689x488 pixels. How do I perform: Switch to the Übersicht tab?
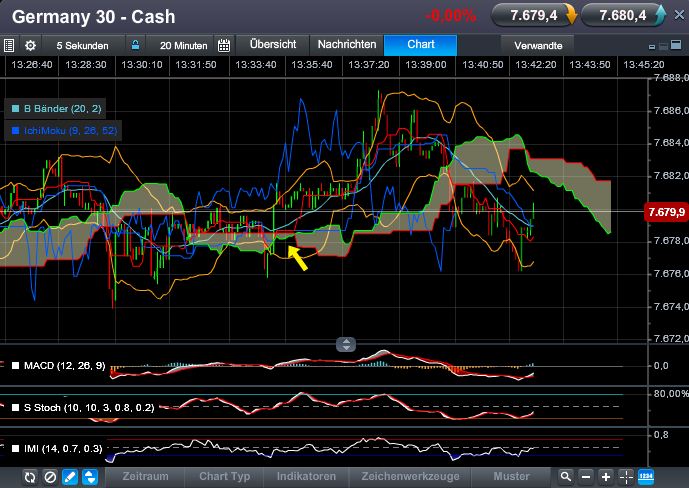tap(273, 45)
